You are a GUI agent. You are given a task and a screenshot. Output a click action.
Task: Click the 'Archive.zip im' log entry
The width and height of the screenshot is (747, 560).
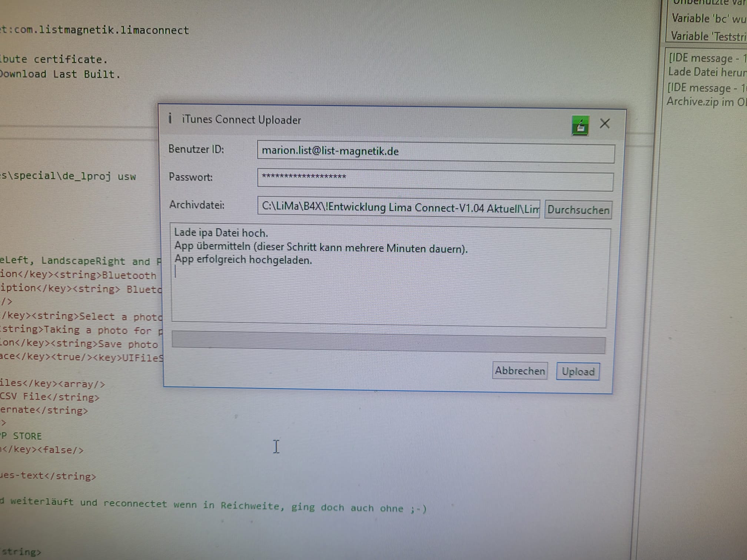[706, 102]
